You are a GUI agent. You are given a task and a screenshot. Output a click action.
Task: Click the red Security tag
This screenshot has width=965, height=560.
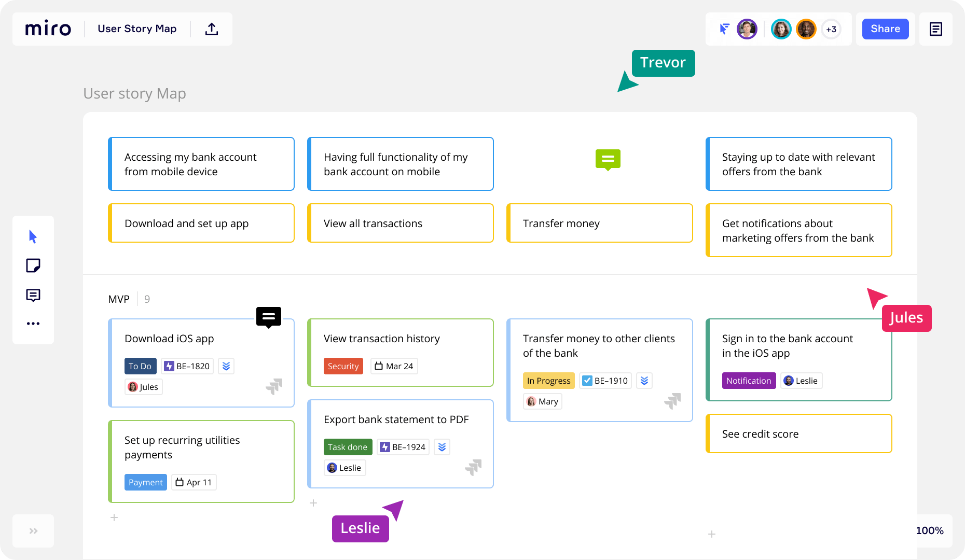pos(343,366)
